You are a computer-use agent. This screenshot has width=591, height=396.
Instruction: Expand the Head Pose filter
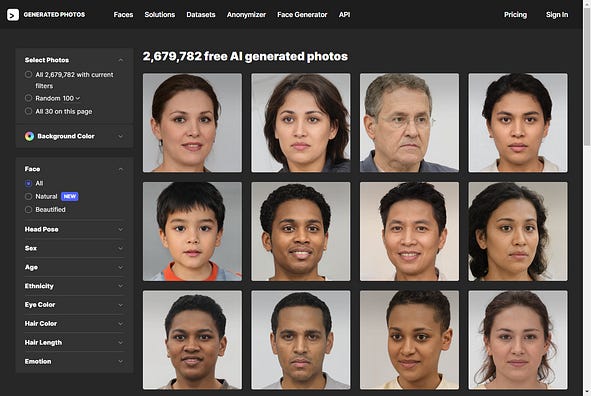(x=74, y=229)
